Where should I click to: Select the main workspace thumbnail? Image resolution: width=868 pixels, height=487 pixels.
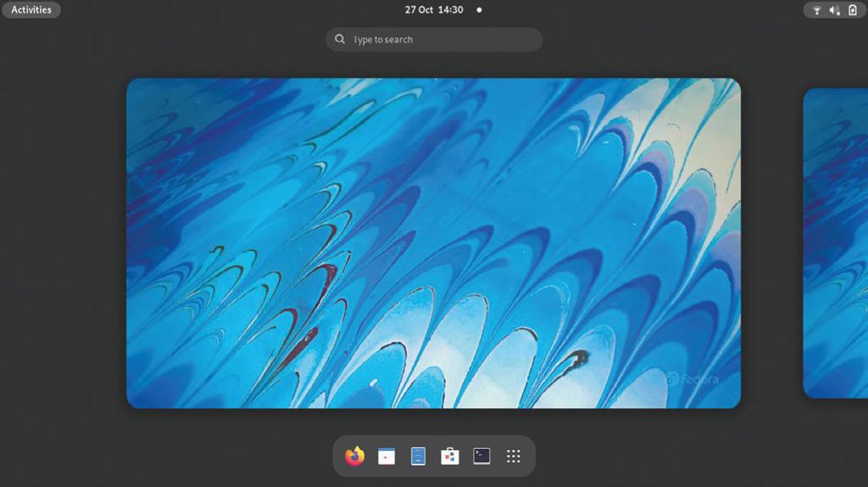(433, 243)
